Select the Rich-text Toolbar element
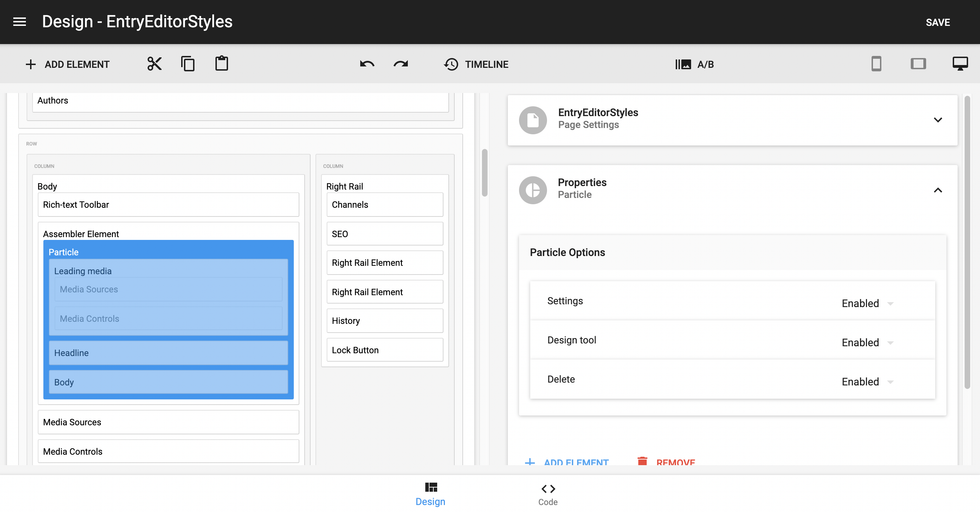Image resolution: width=980 pixels, height=512 pixels. (168, 205)
